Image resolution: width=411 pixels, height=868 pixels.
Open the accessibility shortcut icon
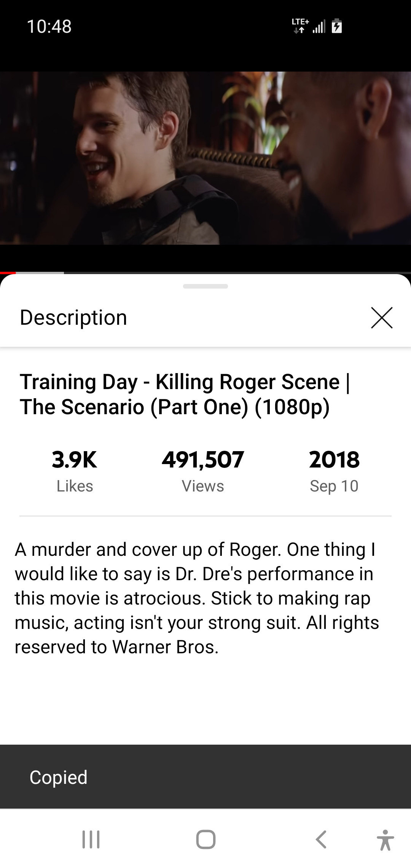[x=385, y=840]
